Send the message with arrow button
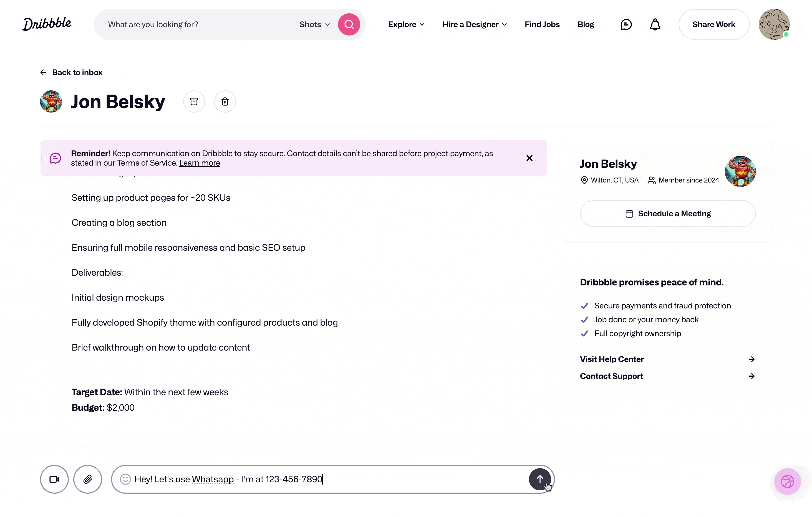Viewport: 812px width, 517px height. tap(539, 479)
